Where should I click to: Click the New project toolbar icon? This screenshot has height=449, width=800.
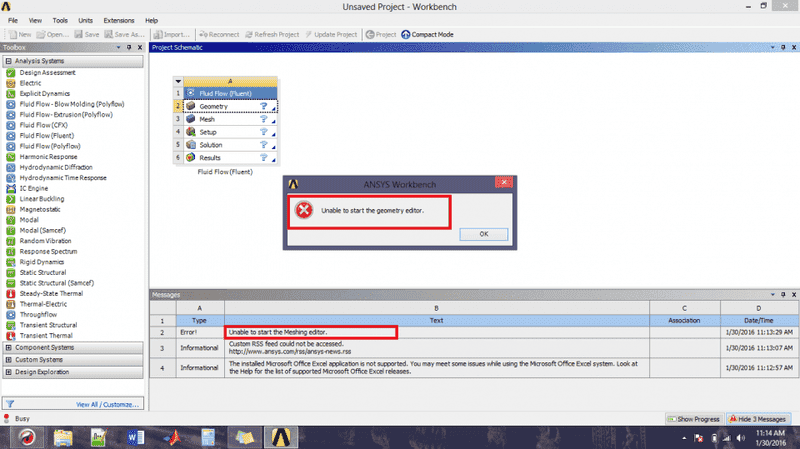coord(13,35)
